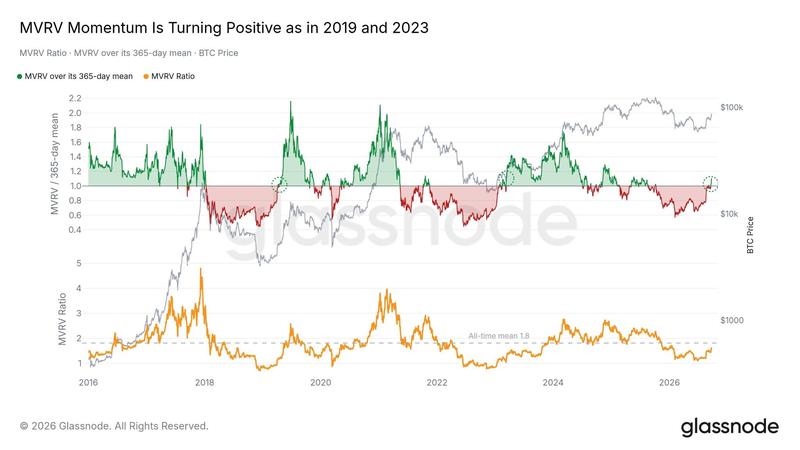Click the 2024 x-axis label
Viewport: 800px width, 450px height.
(x=553, y=382)
